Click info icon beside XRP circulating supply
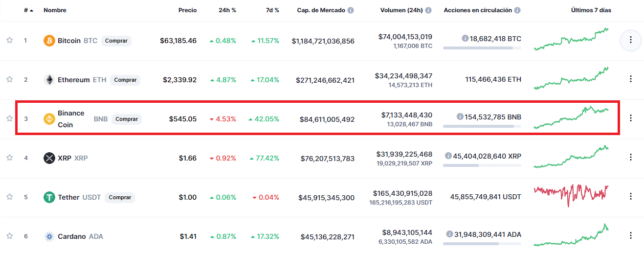 [448, 156]
